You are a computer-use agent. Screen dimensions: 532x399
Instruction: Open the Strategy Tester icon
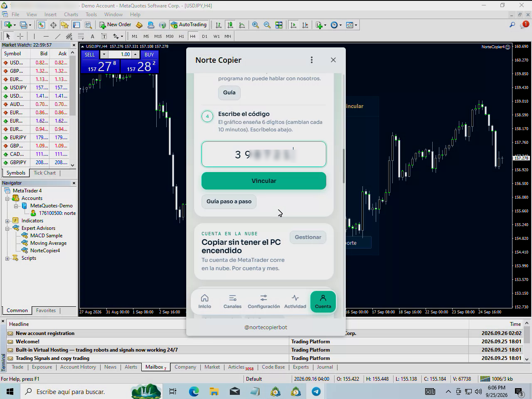(x=88, y=25)
